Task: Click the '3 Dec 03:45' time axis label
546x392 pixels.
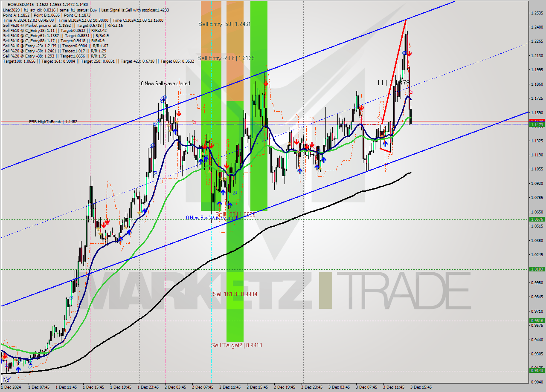Action: tap(339, 387)
